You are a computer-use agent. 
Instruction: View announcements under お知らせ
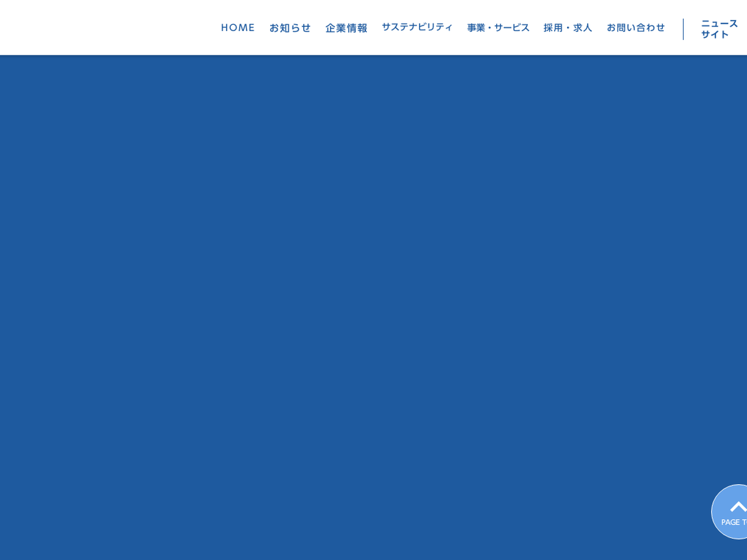[x=290, y=28]
